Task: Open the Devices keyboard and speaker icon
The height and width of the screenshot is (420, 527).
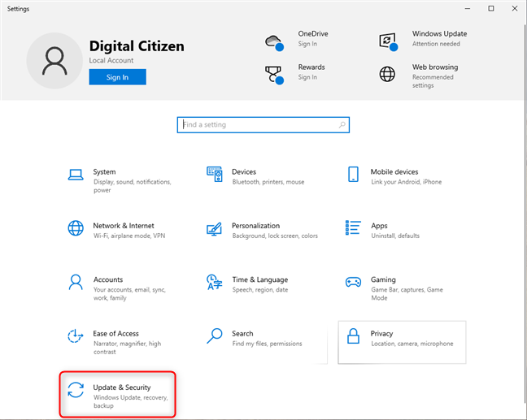Action: pos(215,174)
